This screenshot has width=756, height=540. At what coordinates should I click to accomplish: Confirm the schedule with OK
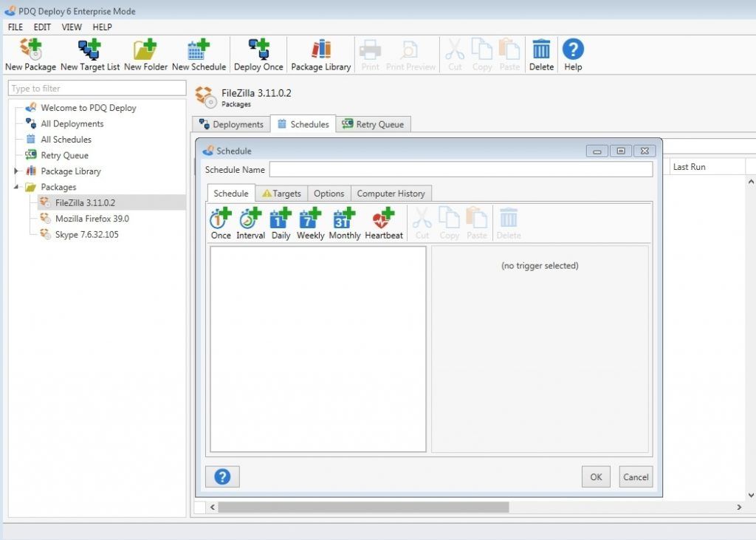coord(596,476)
